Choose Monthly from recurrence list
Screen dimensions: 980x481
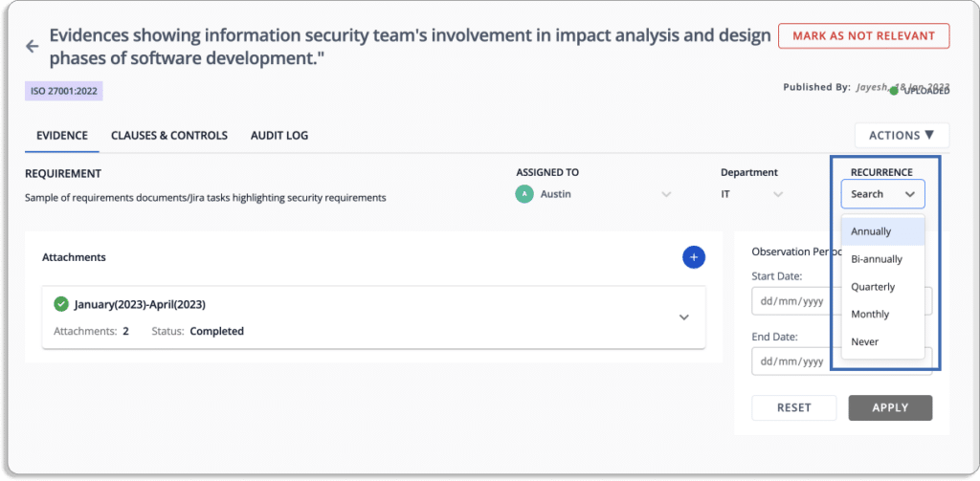pos(882,315)
